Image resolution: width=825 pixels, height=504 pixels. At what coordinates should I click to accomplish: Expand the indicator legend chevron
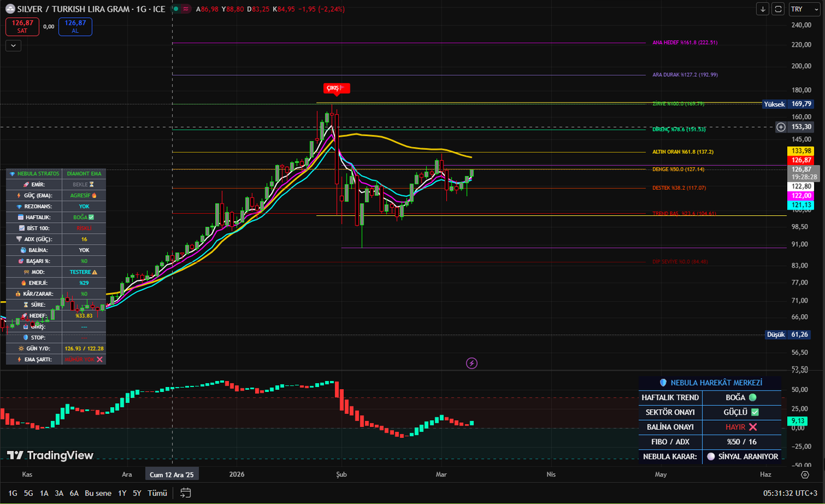tap(14, 45)
